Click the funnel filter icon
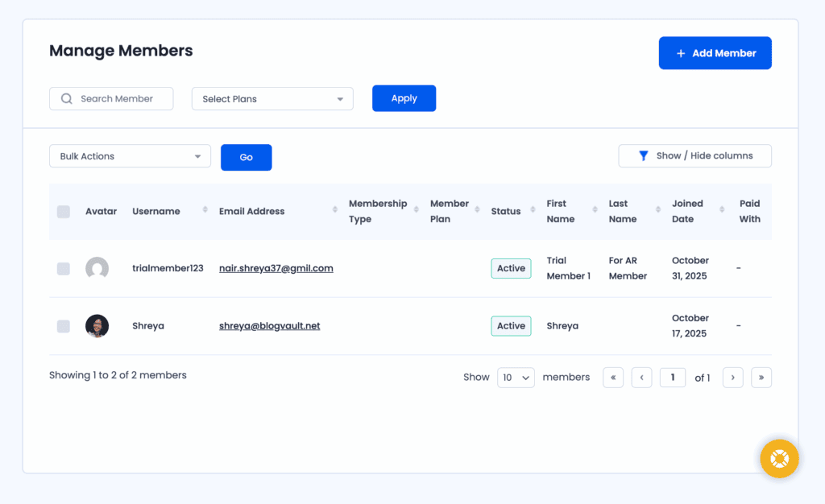Viewport: 825px width, 504px height. (x=643, y=155)
